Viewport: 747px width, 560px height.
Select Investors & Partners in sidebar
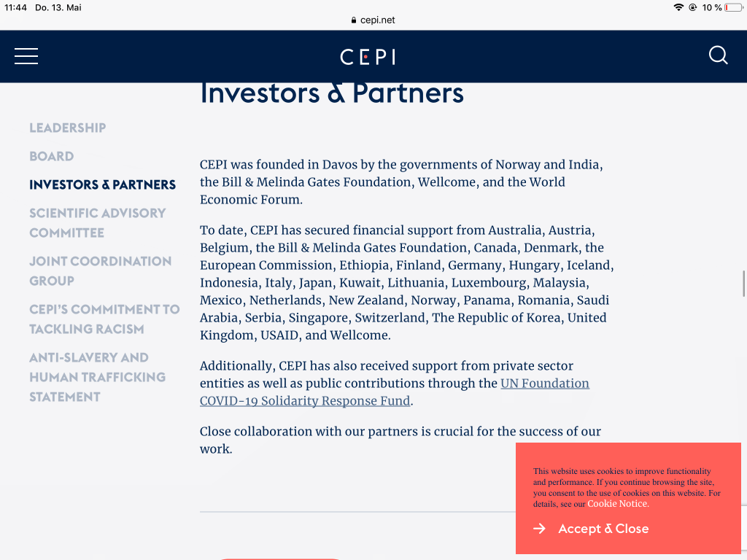pyautogui.click(x=102, y=184)
